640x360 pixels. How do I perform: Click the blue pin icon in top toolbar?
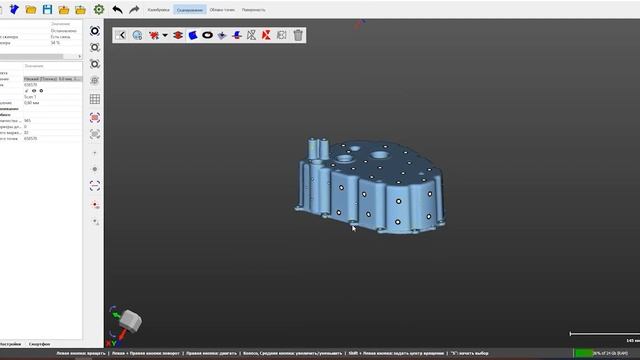(x=14, y=9)
